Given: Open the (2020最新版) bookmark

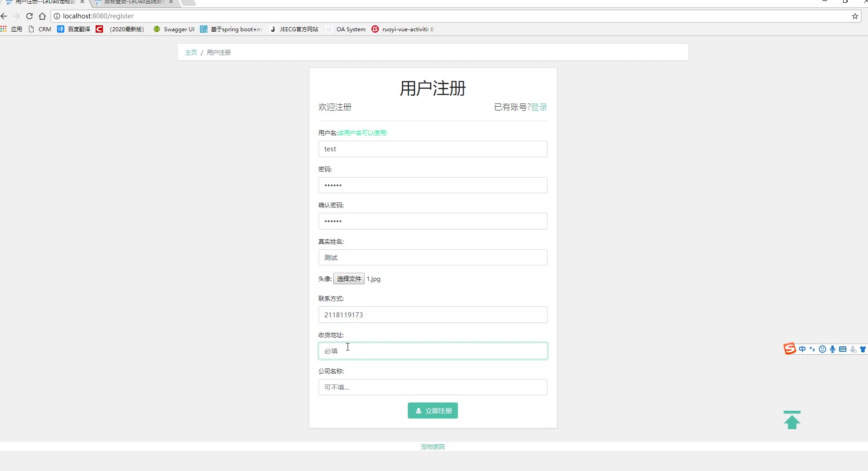Looking at the screenshot, I should (x=120, y=29).
